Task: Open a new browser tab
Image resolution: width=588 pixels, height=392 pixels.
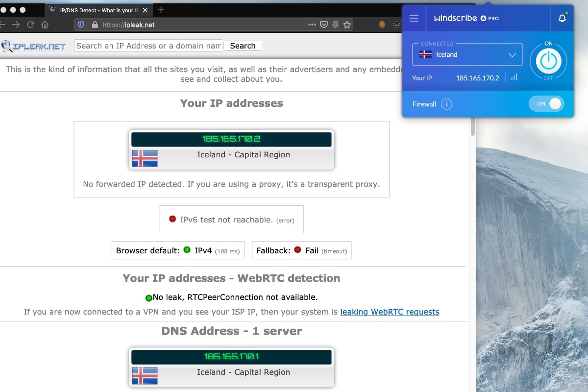Action: pyautogui.click(x=161, y=10)
